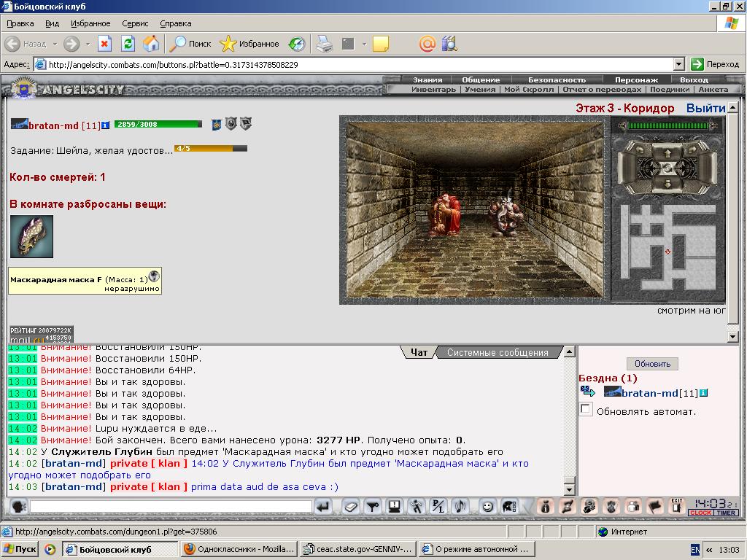Open the 'Персонаж' game menu

tap(636, 80)
